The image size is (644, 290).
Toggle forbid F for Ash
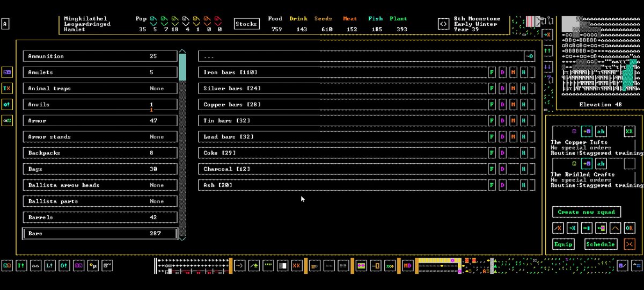coord(492,185)
